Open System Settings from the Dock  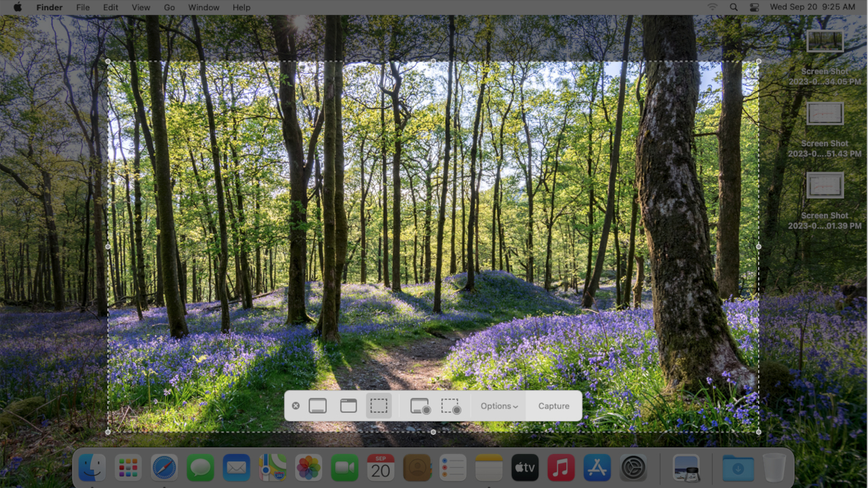633,468
